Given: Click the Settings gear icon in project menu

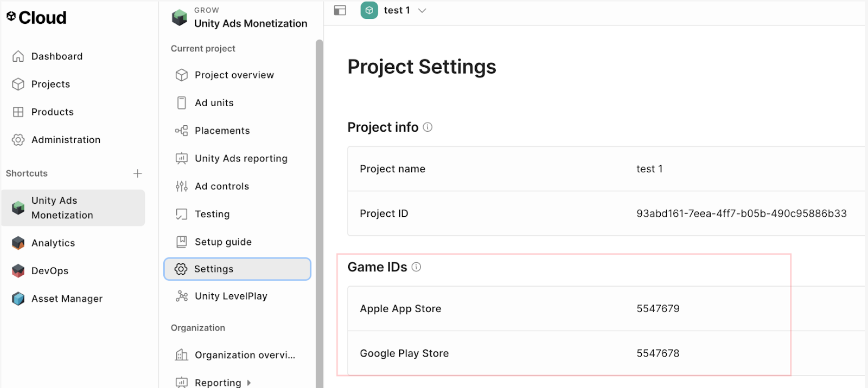Looking at the screenshot, I should tap(181, 269).
